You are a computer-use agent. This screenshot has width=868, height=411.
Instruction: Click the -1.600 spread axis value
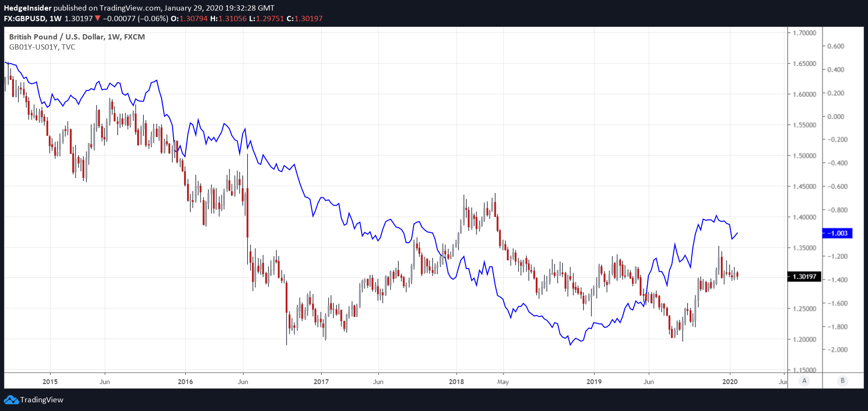coord(837,303)
